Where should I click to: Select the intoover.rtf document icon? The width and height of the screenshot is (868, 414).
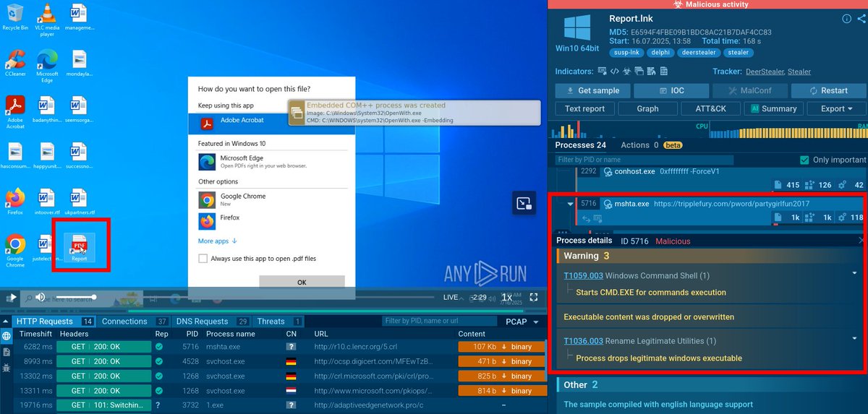(47, 202)
